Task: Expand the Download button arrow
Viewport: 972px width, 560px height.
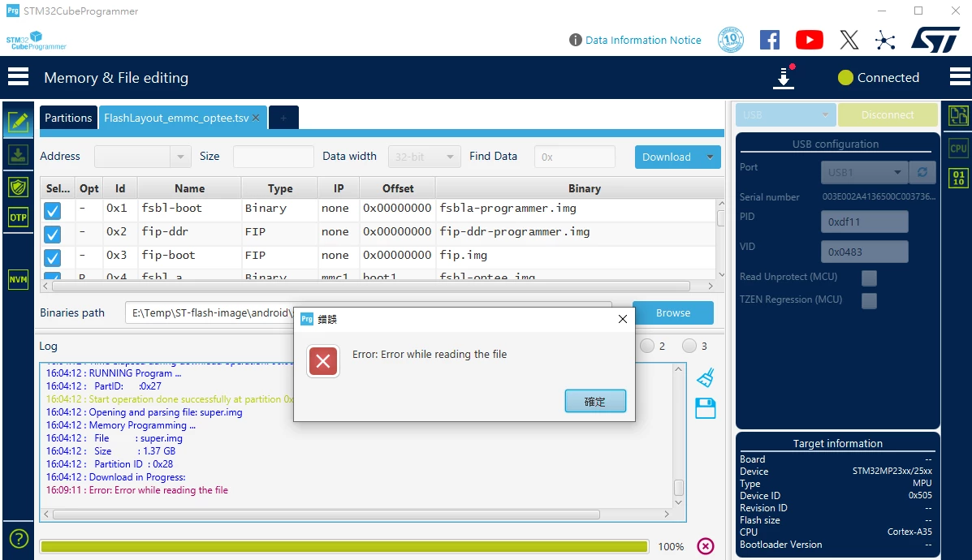Action: (710, 157)
